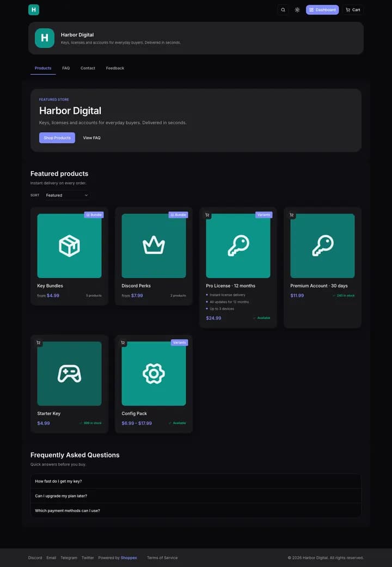Click the Discord Perks crown thumbnail
The width and height of the screenshot is (392, 567).
point(154,246)
